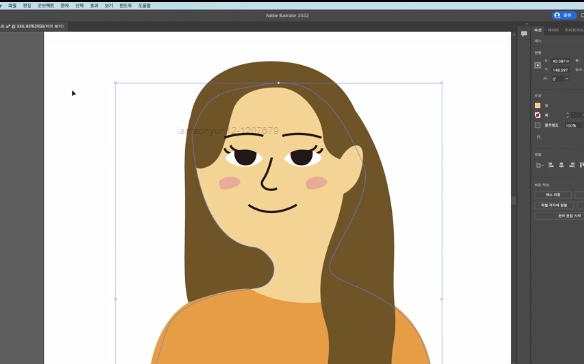Image resolution: width=584 pixels, height=364 pixels.
Task: Click the horizontal align left icon
Action: coord(551,165)
